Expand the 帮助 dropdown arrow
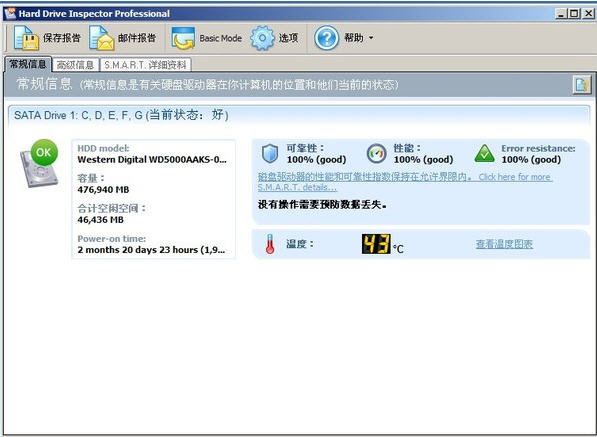 click(371, 38)
